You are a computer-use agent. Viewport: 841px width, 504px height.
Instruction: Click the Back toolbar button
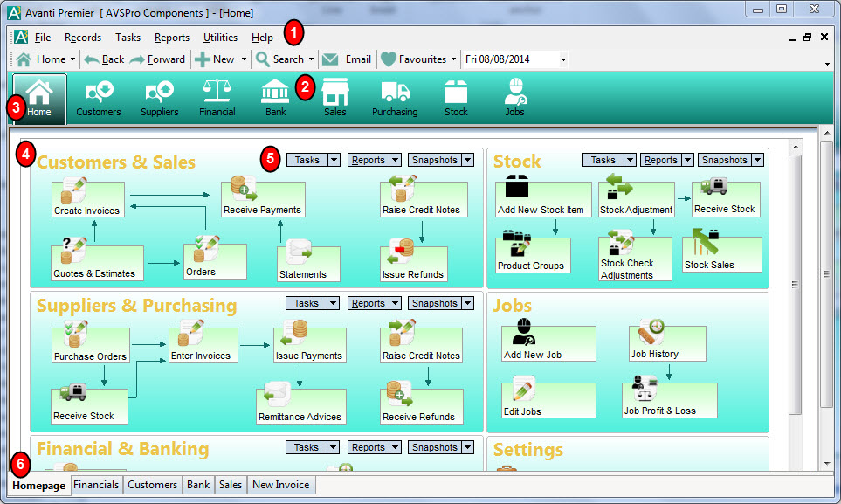point(105,59)
